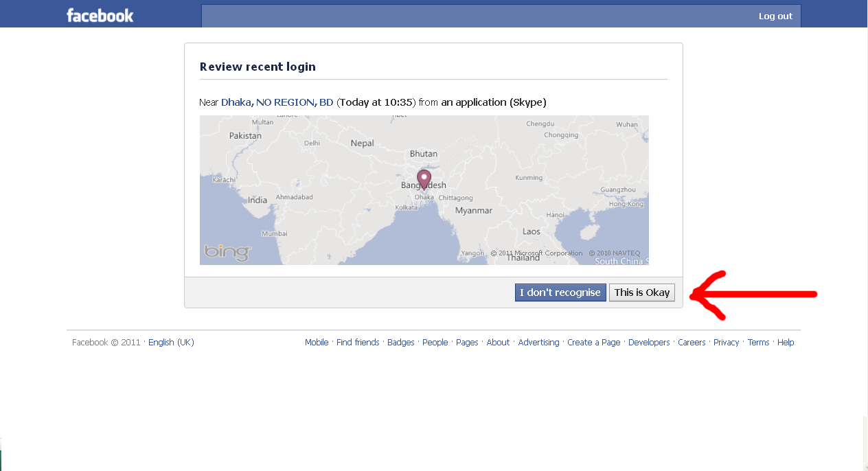The width and height of the screenshot is (868, 471).
Task: Click Nepal label on the map
Action: [x=363, y=143]
